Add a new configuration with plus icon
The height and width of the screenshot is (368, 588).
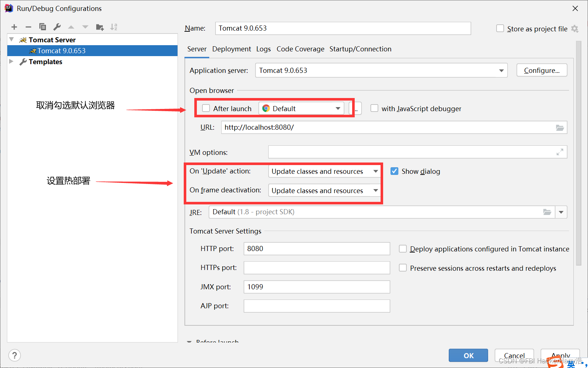14,27
